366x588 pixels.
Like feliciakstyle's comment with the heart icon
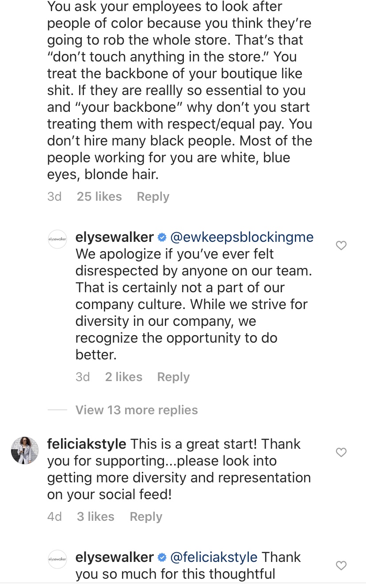pos(341,452)
